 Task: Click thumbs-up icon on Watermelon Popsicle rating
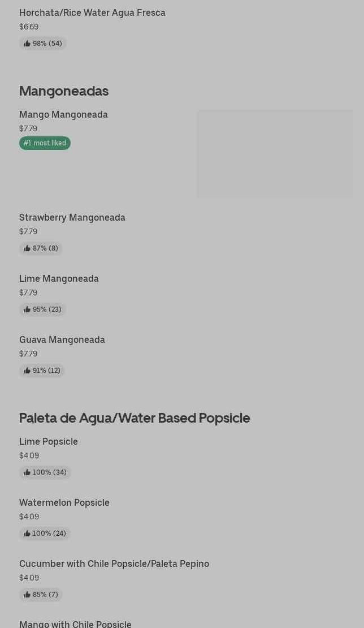pos(27,534)
